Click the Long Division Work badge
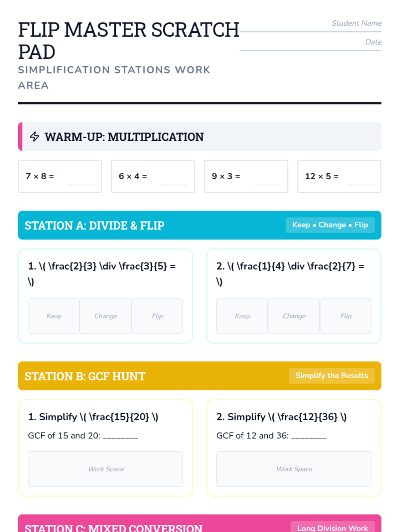 pyautogui.click(x=332, y=527)
